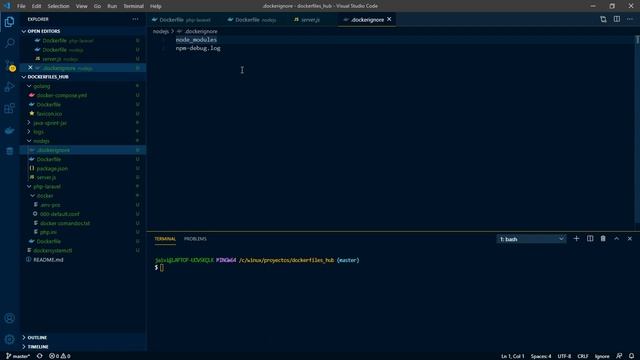This screenshot has height=360, width=640.
Task: Place cursor on npm-debug.log line
Action: pos(198,48)
